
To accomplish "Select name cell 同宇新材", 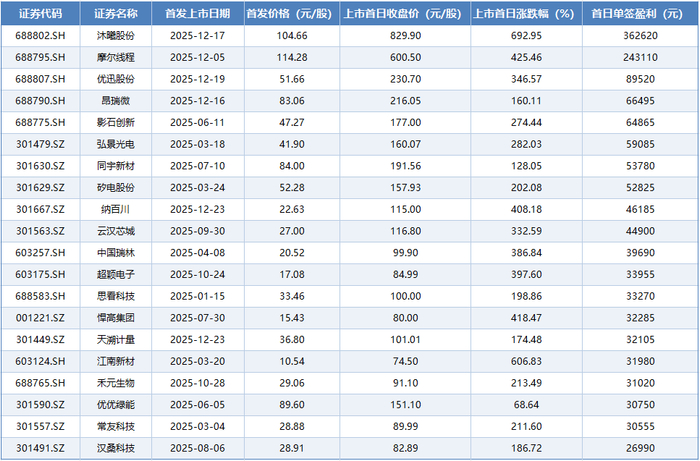I will 116,166.
